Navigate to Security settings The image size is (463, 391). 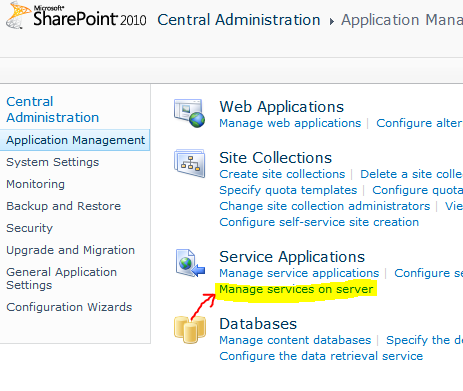click(x=29, y=228)
